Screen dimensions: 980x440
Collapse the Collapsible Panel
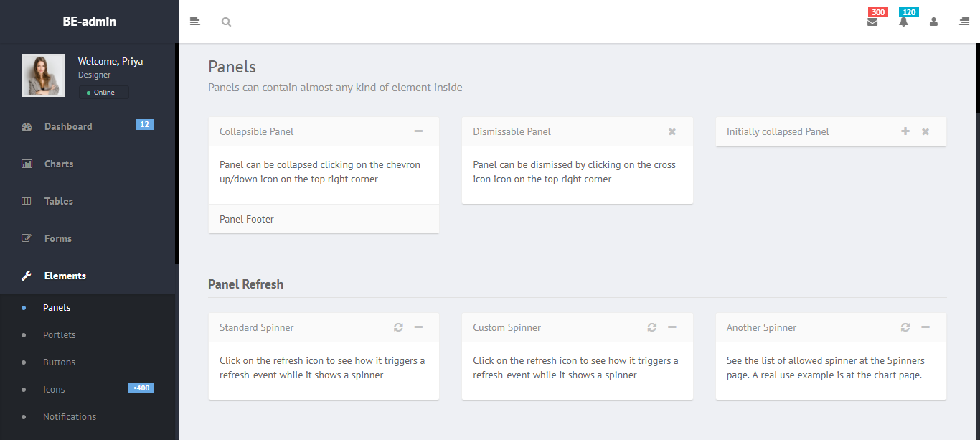click(418, 131)
